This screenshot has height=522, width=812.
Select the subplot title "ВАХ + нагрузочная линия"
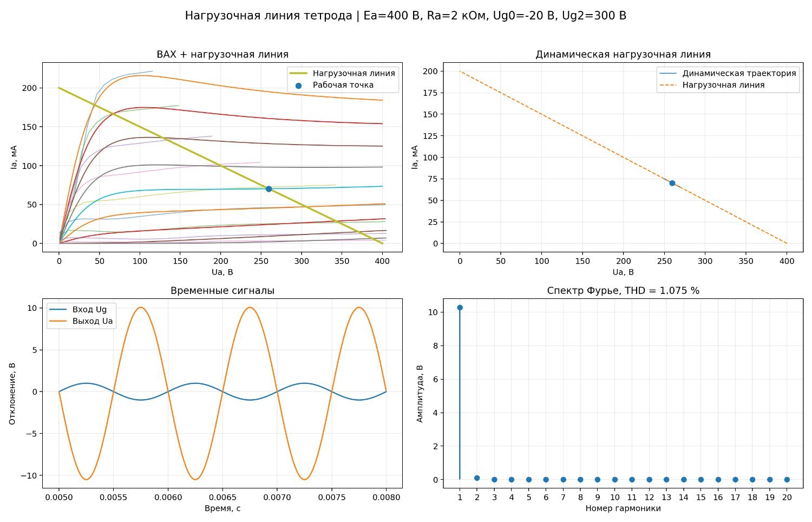point(222,54)
